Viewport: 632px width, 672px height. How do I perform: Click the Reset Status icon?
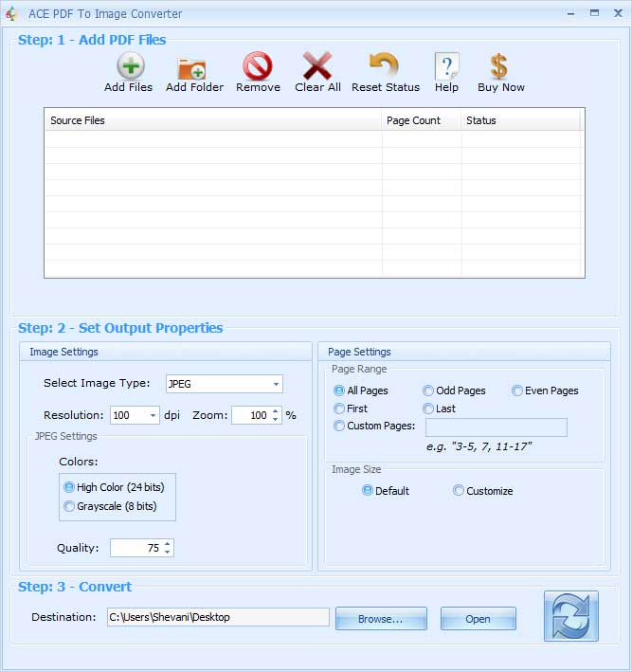coord(385,65)
